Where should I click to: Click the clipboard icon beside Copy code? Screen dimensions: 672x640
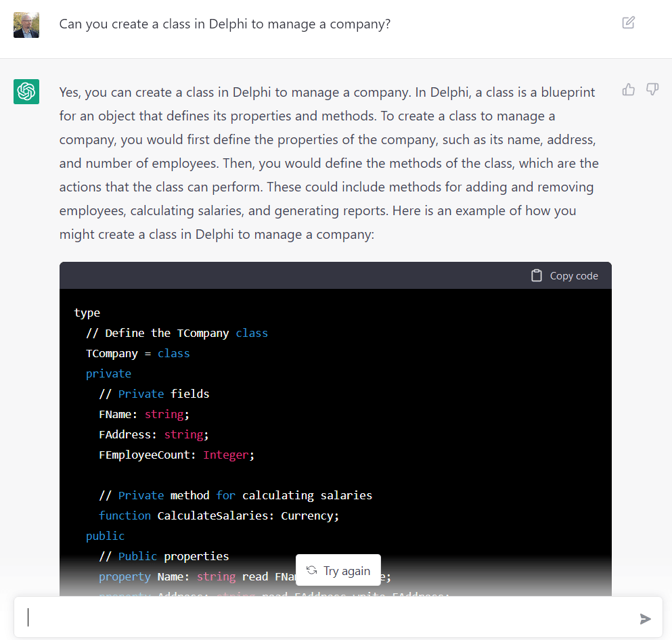coord(537,275)
